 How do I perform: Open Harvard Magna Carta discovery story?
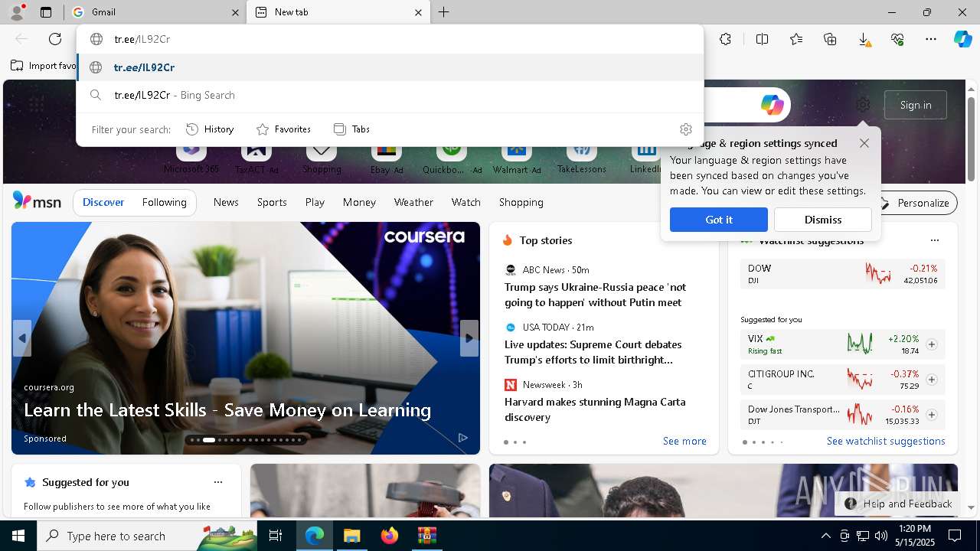pyautogui.click(x=595, y=409)
